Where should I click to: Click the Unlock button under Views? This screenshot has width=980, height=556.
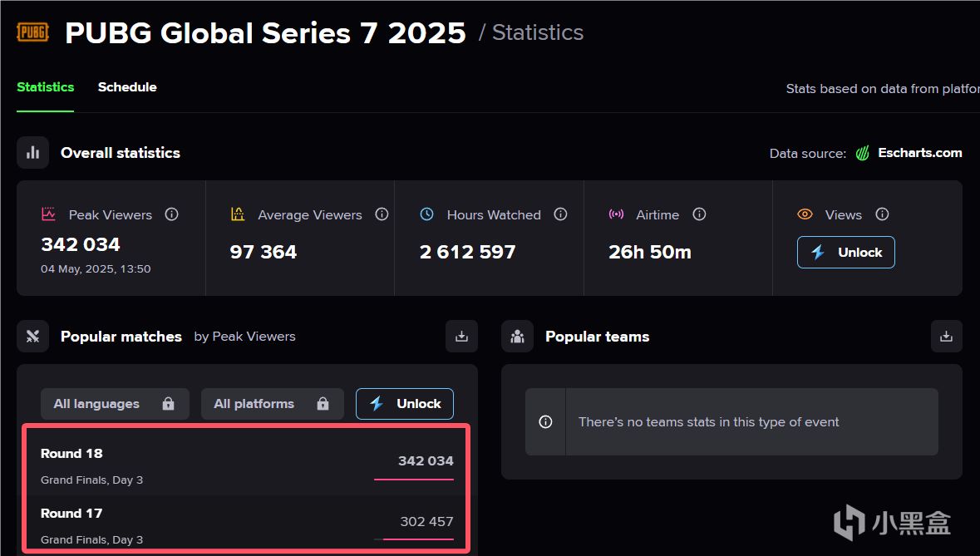[x=845, y=253]
